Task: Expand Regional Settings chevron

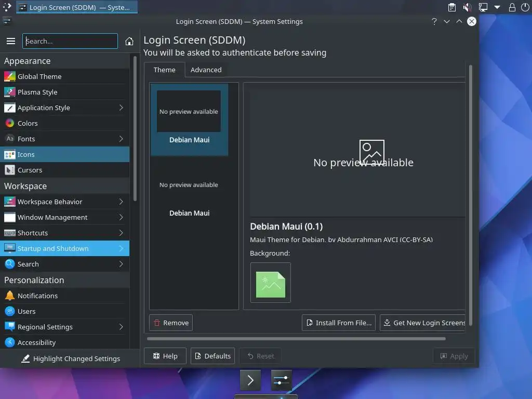Action: (x=121, y=327)
